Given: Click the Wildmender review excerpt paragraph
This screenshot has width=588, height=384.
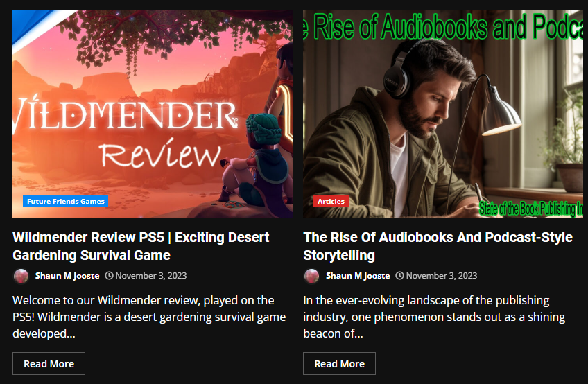Looking at the screenshot, I should click(149, 317).
